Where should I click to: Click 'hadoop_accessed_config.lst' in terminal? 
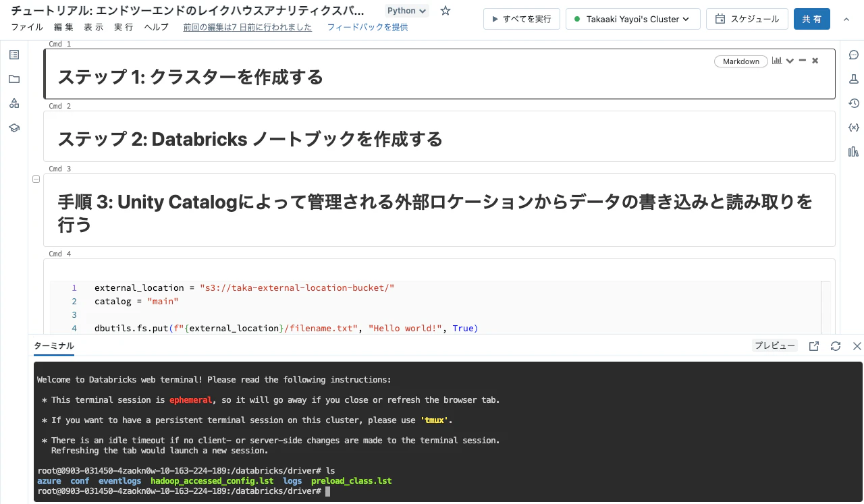212,481
